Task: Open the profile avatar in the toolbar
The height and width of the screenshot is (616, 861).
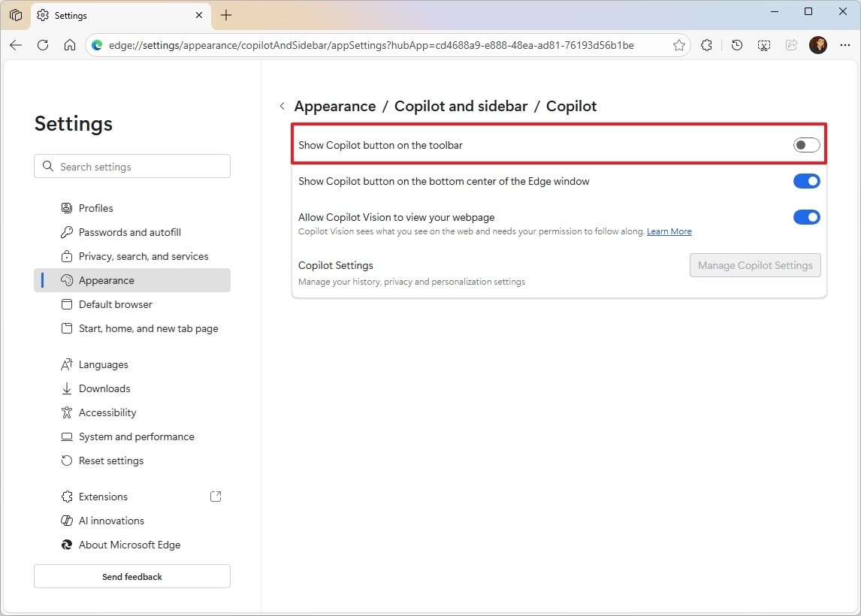Action: (x=818, y=45)
